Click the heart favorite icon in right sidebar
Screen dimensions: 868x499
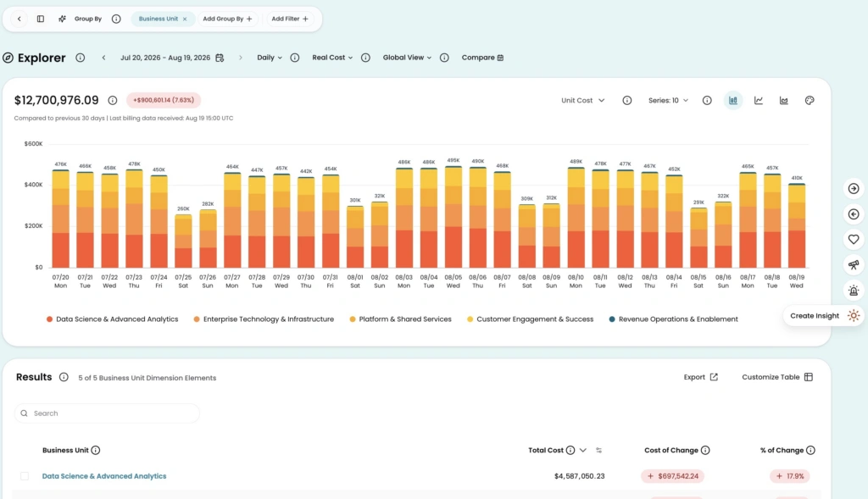[x=854, y=240]
